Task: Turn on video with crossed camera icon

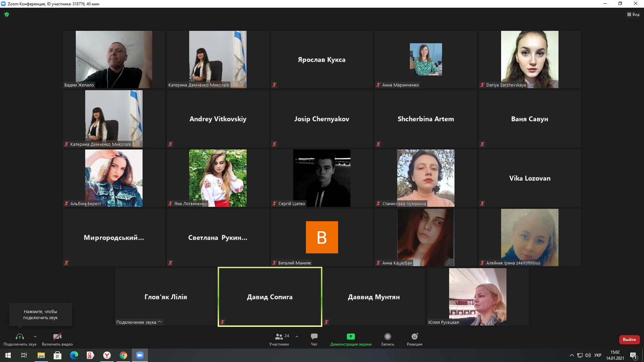Action: pos(57,337)
